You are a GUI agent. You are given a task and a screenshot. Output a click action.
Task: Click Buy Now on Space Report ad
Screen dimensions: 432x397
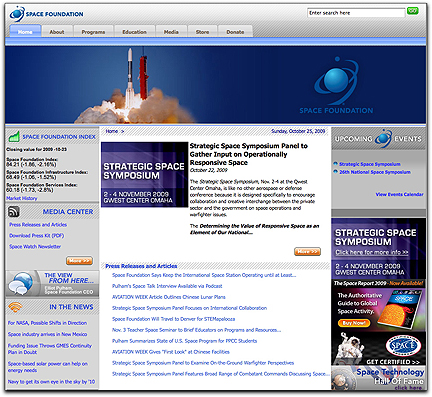tap(354, 323)
